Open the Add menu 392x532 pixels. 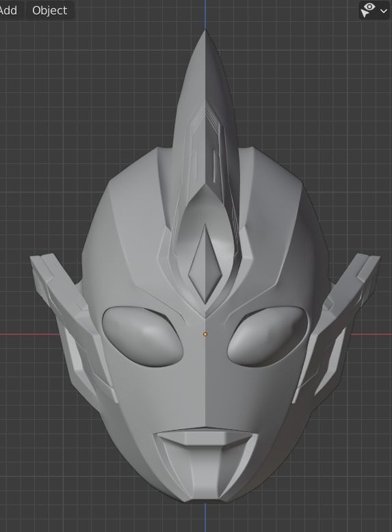pos(9,10)
